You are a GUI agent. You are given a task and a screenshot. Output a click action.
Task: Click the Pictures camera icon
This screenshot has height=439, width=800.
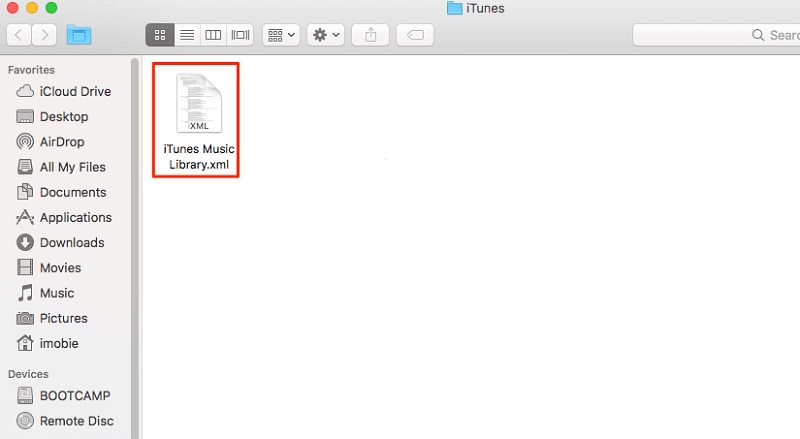[x=25, y=318]
